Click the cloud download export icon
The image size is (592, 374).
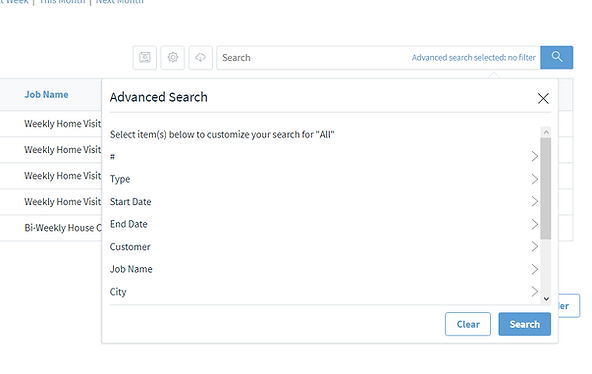200,57
